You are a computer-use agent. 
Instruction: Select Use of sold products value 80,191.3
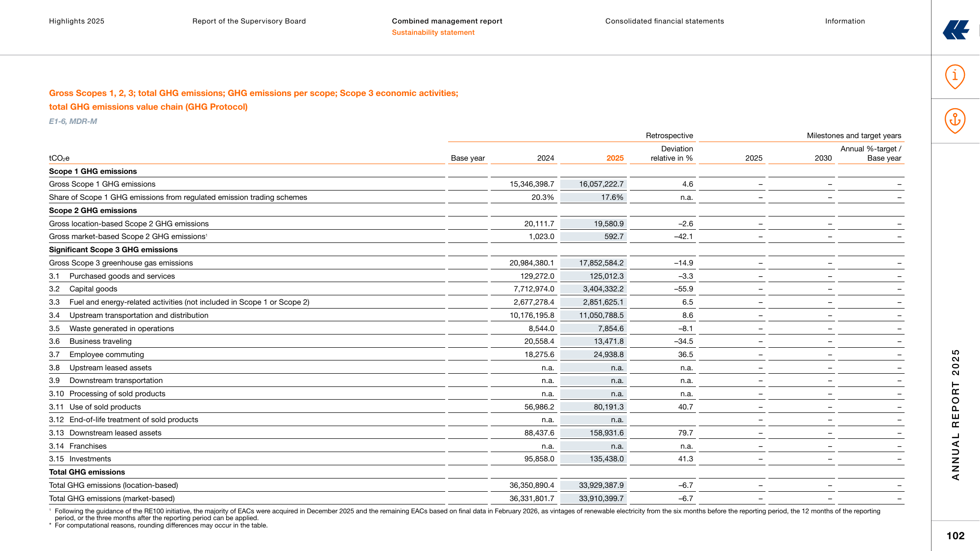click(609, 407)
